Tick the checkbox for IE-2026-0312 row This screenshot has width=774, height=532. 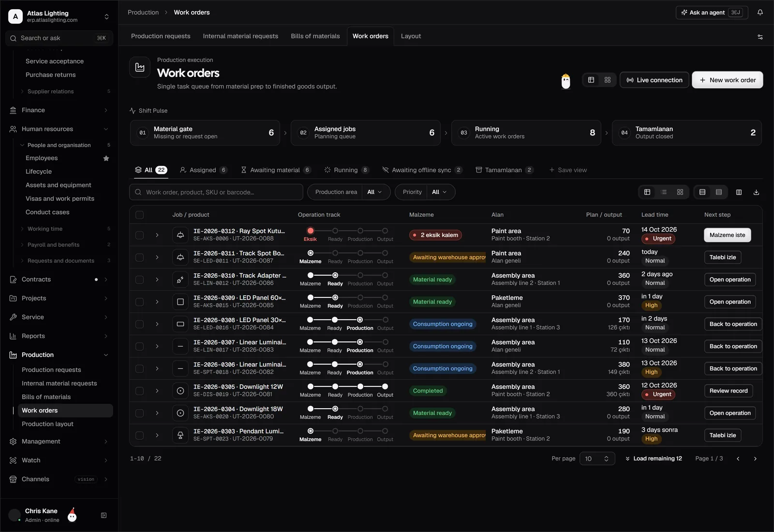[139, 235]
